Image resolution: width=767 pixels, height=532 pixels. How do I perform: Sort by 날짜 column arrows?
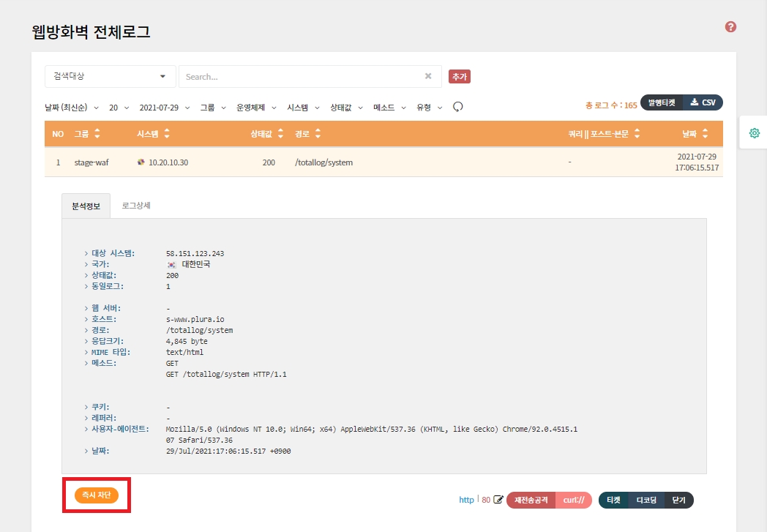(x=705, y=134)
